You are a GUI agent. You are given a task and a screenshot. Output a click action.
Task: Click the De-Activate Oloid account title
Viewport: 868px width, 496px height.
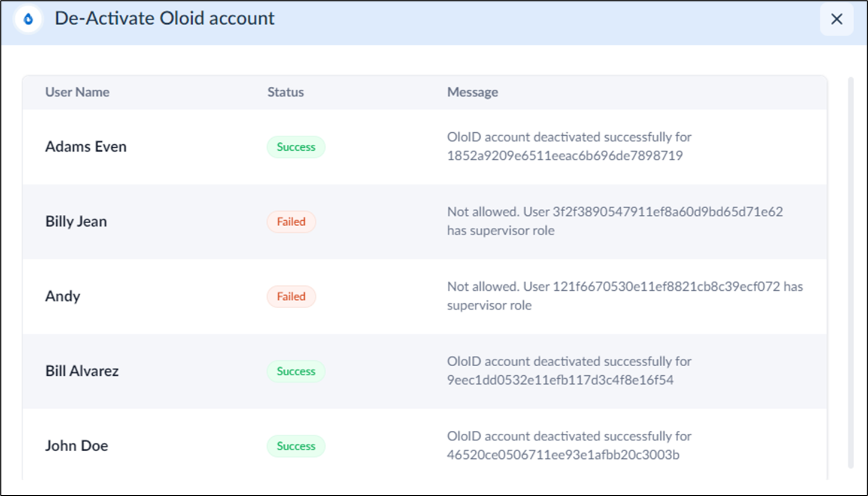click(165, 19)
